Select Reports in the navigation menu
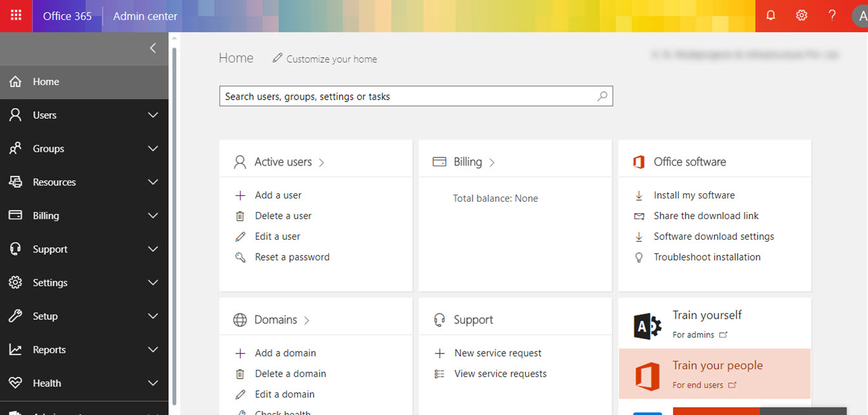Viewport: 868px width, 415px height. click(x=84, y=350)
